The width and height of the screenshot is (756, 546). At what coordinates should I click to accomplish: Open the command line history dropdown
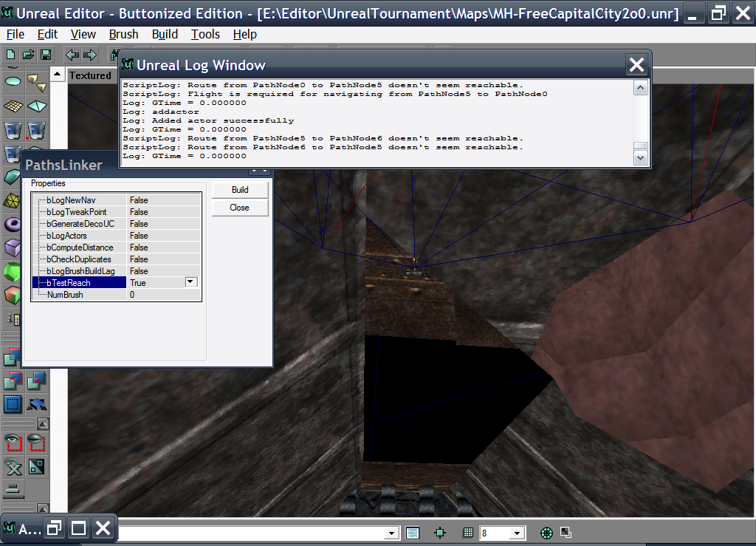393,533
